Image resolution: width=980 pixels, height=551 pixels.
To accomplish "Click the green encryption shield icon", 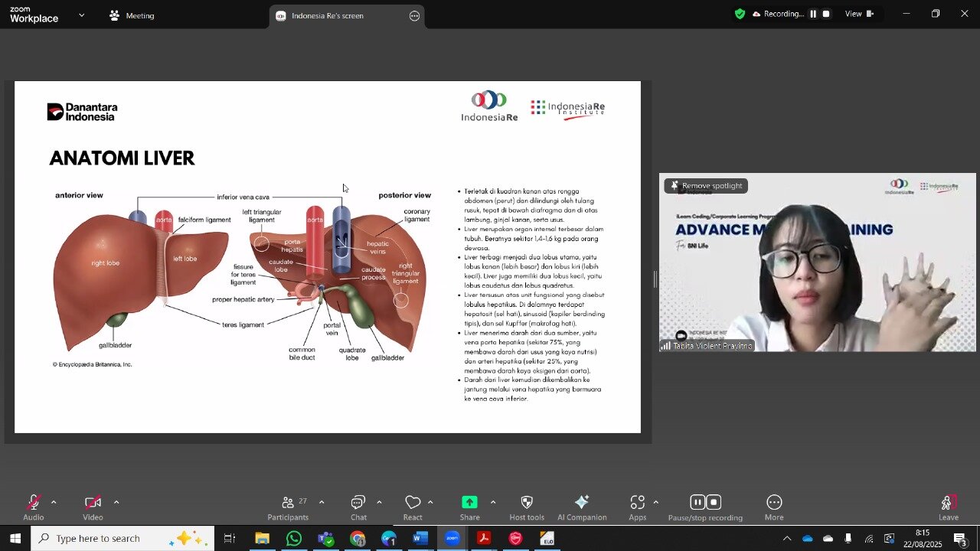I will [740, 14].
